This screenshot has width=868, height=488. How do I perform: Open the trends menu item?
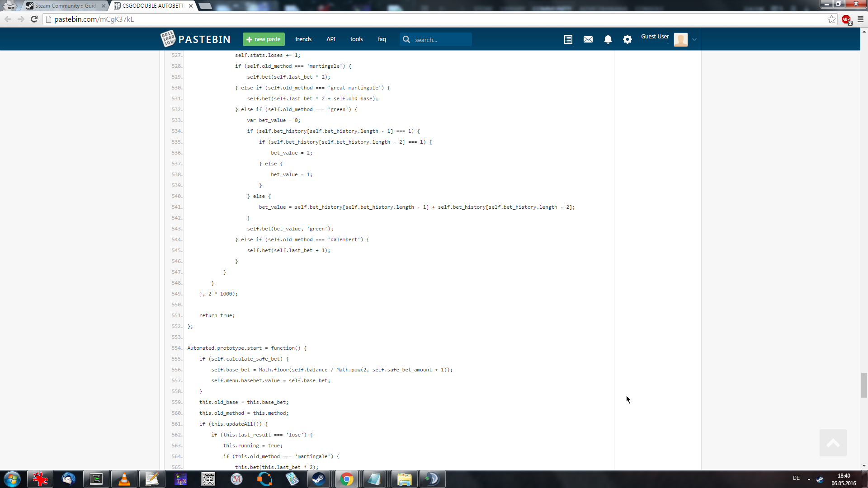[x=303, y=39]
